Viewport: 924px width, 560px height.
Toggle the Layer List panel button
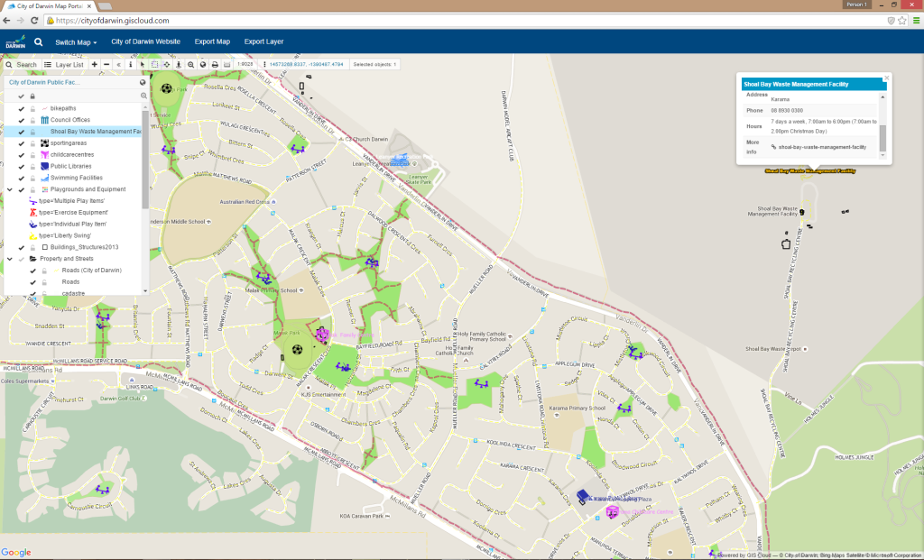(64, 65)
